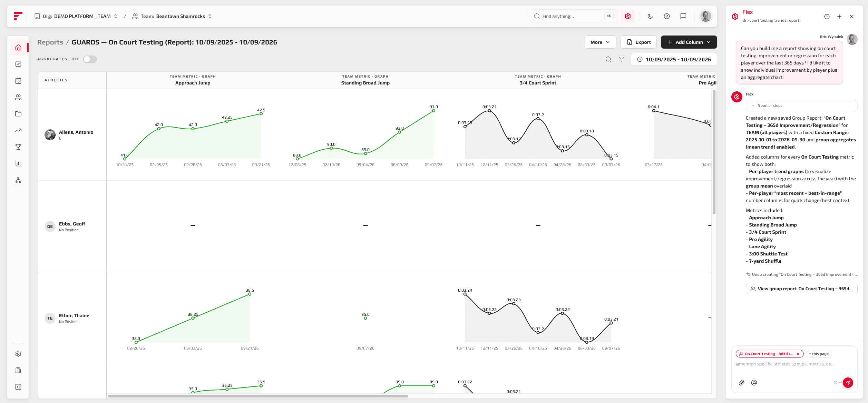Undo creating On Court Testing report
This screenshot has width=868, height=403.
click(801, 274)
